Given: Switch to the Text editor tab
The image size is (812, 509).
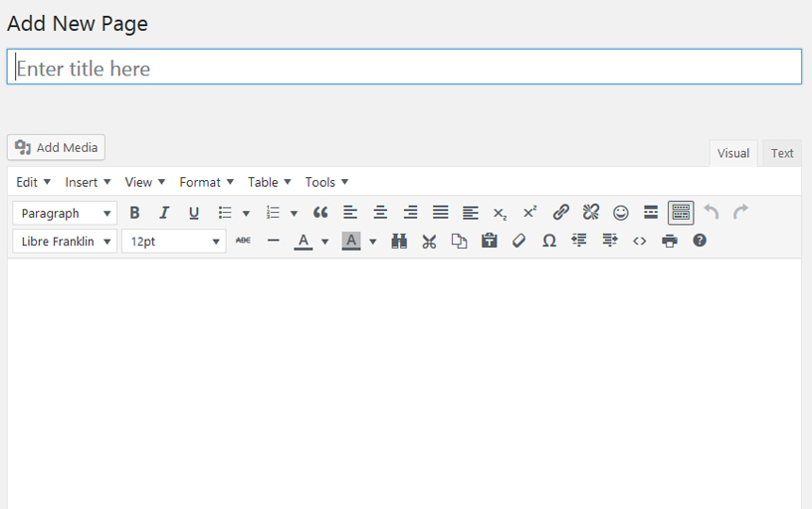Looking at the screenshot, I should [x=782, y=153].
